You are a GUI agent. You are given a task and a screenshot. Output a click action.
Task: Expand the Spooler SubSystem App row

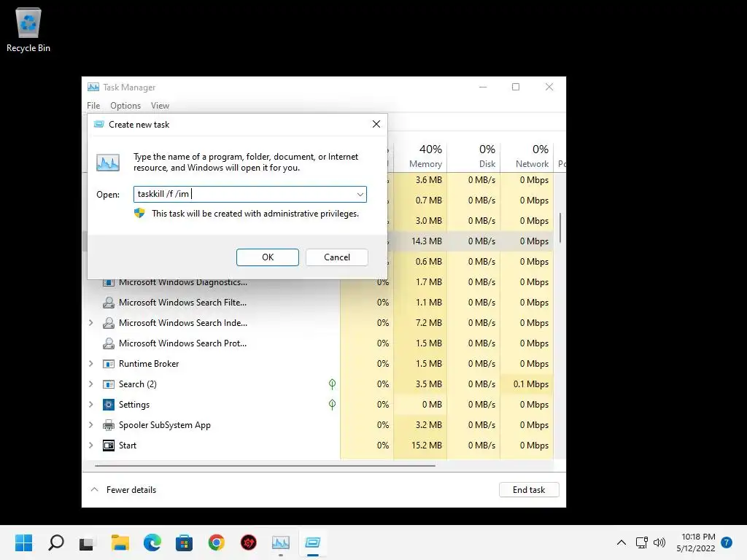coord(91,425)
